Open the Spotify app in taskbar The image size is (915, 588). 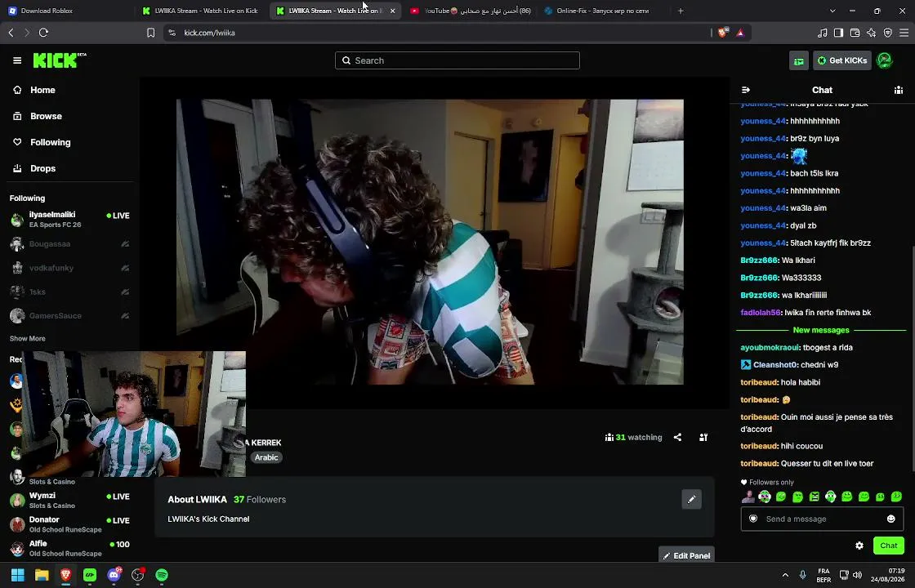pyautogui.click(x=162, y=575)
